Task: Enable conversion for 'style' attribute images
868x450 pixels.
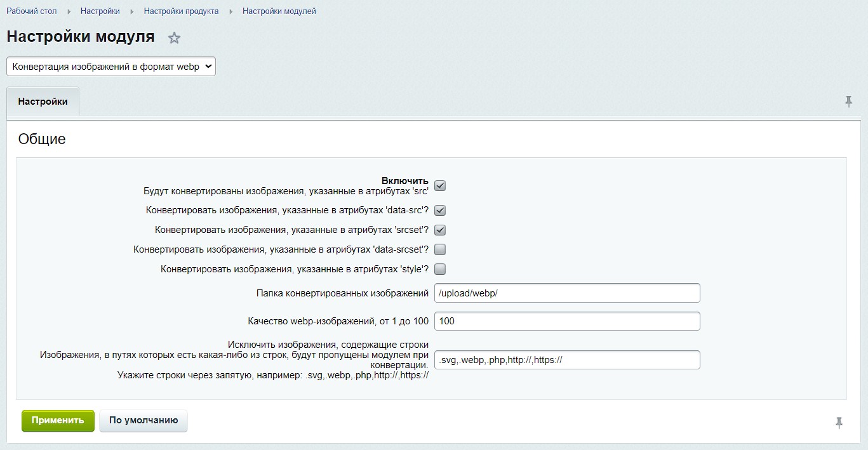Action: click(440, 269)
